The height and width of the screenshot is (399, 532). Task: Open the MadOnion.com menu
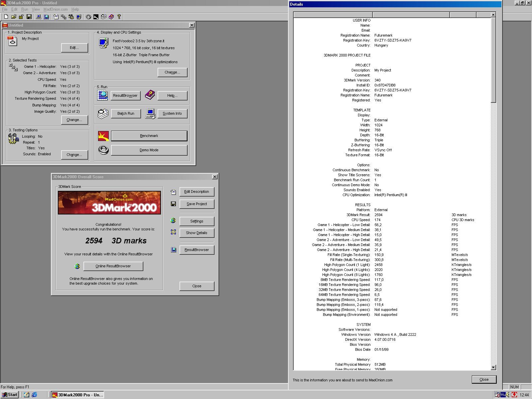coord(56,9)
